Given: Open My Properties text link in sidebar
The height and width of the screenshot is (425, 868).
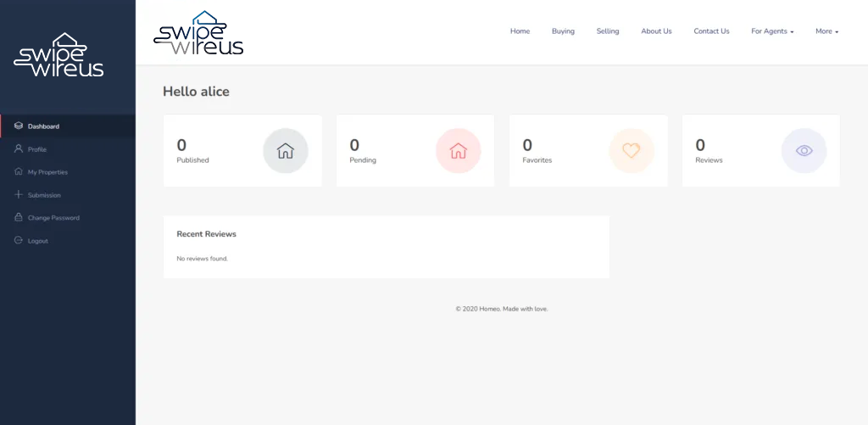Looking at the screenshot, I should 47,172.
